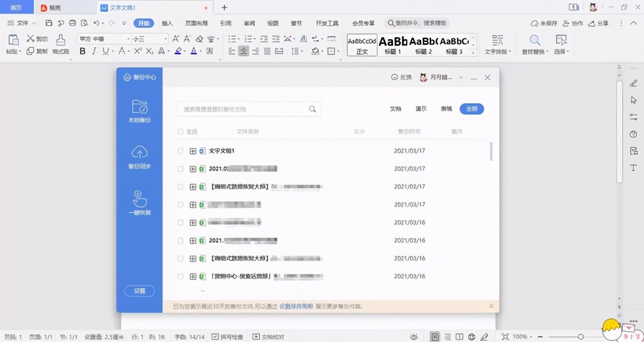
Task: Click the Settings button at sidebar bottom
Action: 139,291
